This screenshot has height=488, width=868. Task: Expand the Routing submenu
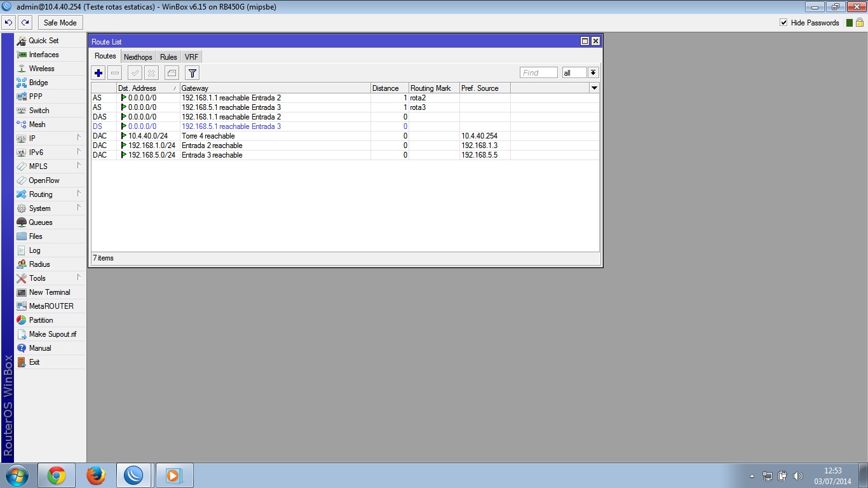[50, 194]
